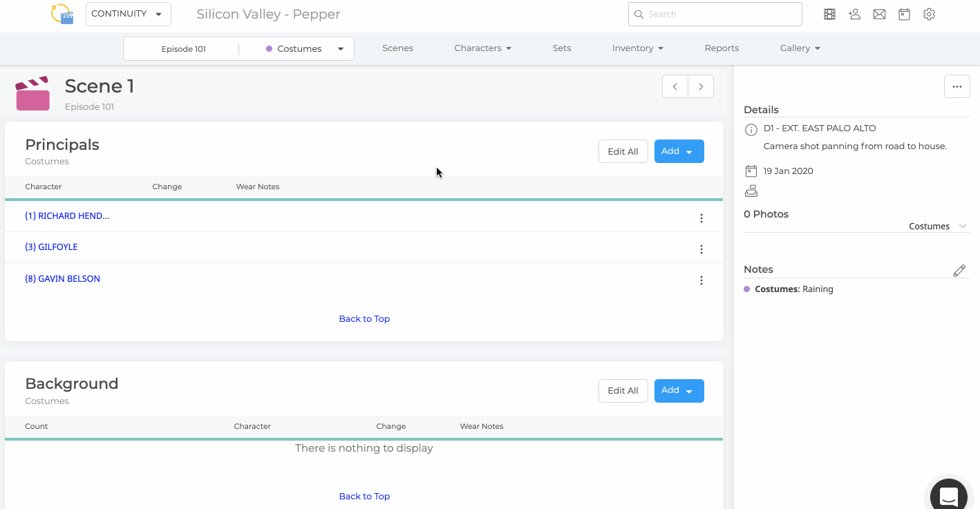Viewport: 980px width, 509px height.
Task: Open character (3) GILFOYLE link
Action: point(51,247)
